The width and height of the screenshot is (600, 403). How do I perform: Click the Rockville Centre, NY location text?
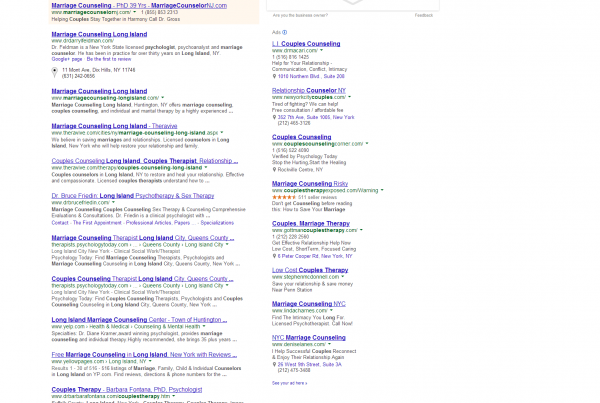coord(300,169)
